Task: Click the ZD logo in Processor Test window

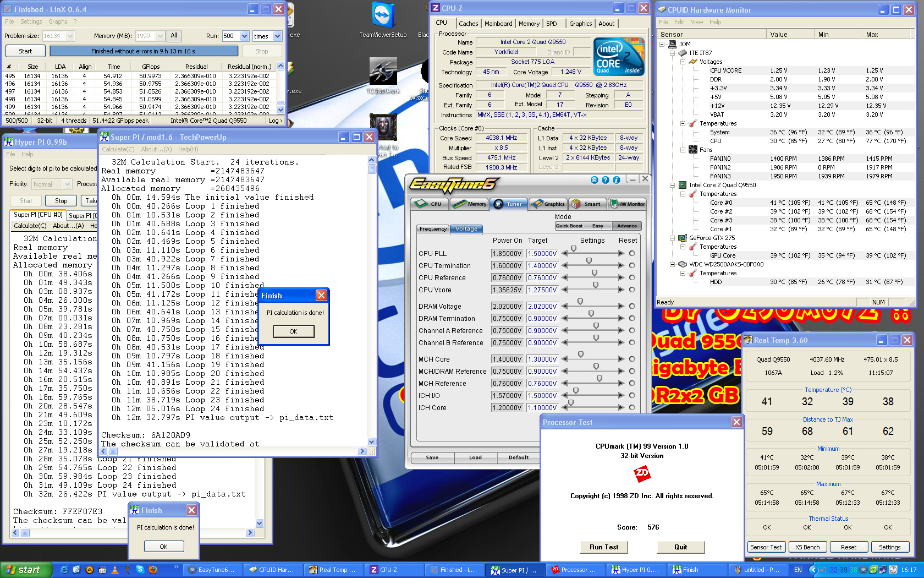Action: (642, 473)
